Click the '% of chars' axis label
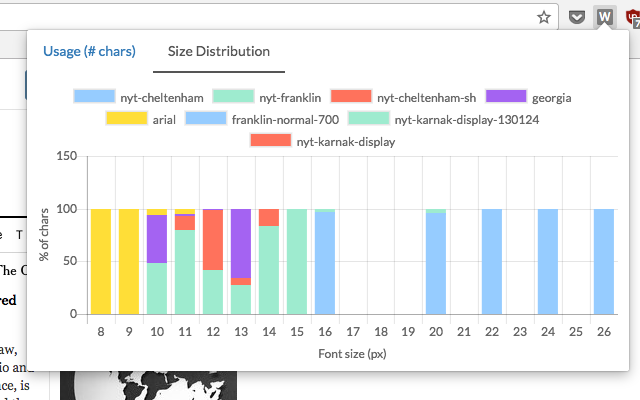 pos(44,235)
